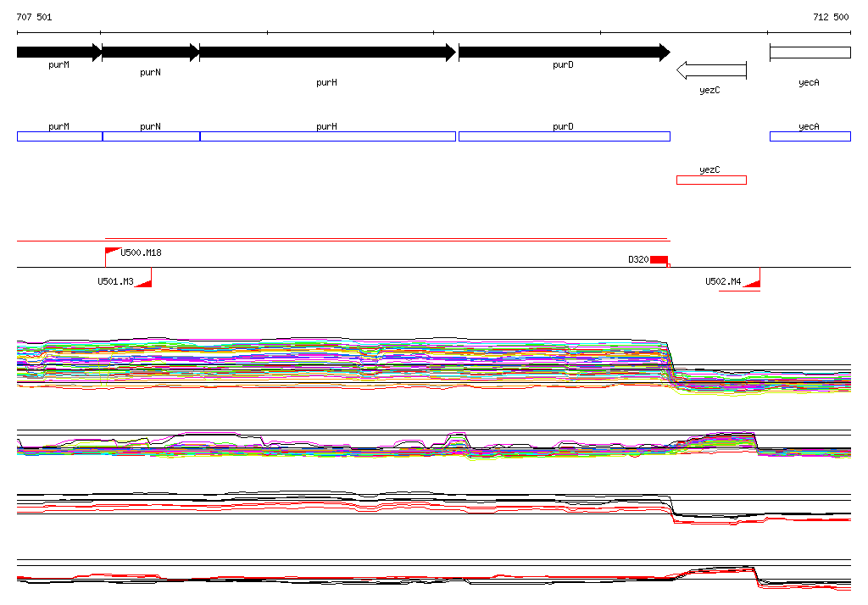Image resolution: width=868 pixels, height=605 pixels.
Task: Click the purH label under black arrow
Action: [x=326, y=82]
